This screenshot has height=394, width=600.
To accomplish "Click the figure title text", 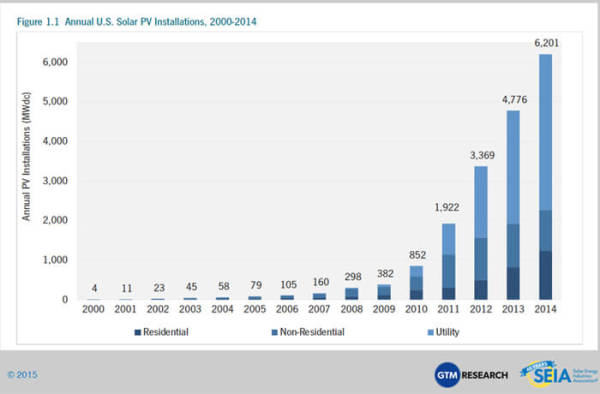I will 137,22.
